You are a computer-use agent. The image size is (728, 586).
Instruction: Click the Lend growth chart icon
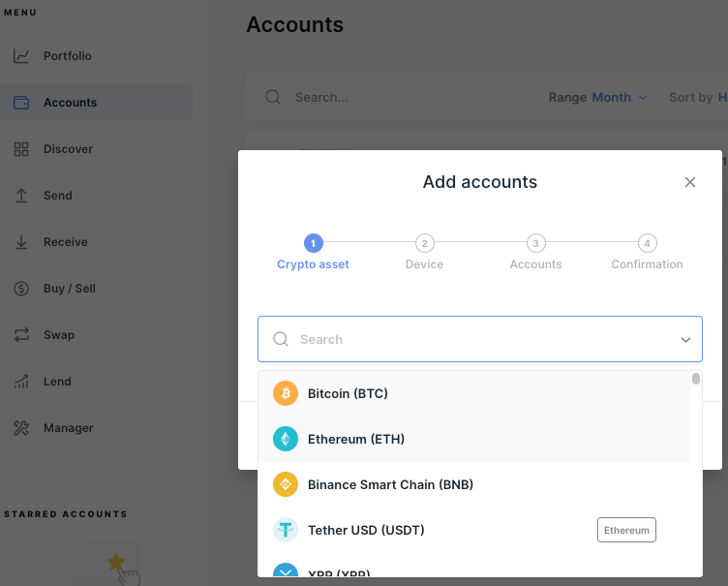click(21, 382)
